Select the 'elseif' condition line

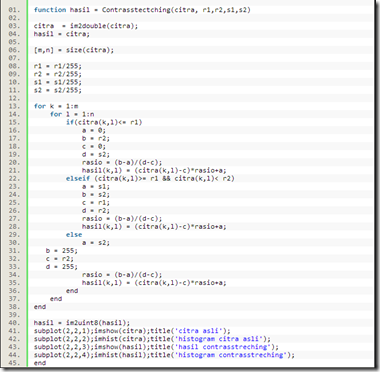pos(150,178)
